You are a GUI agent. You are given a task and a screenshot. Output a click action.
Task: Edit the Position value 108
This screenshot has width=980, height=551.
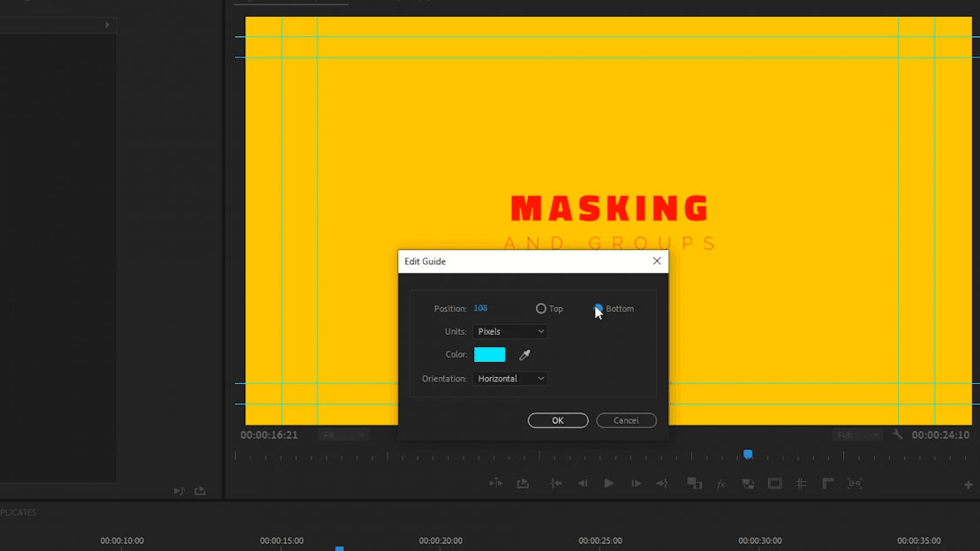[480, 308]
